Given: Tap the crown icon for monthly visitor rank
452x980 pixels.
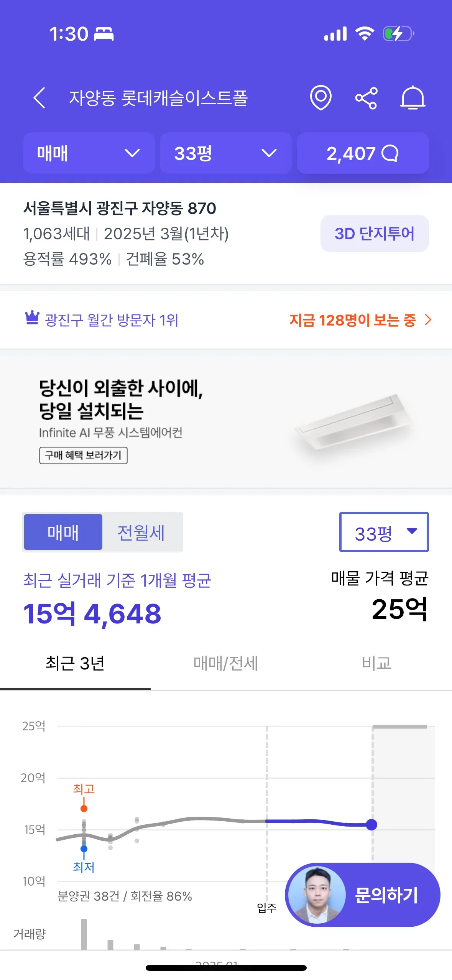Looking at the screenshot, I should point(32,318).
